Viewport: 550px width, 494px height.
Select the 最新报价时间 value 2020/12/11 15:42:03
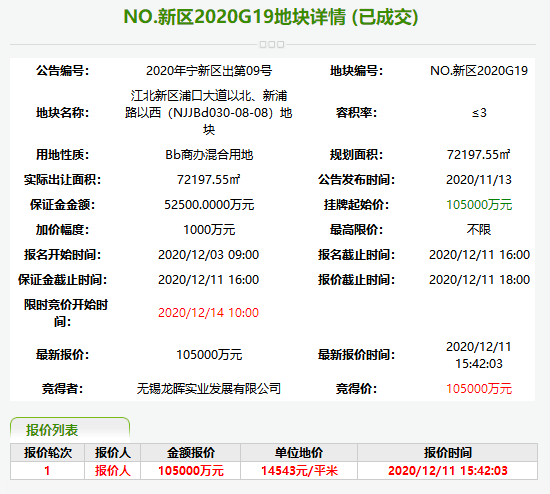(x=479, y=355)
